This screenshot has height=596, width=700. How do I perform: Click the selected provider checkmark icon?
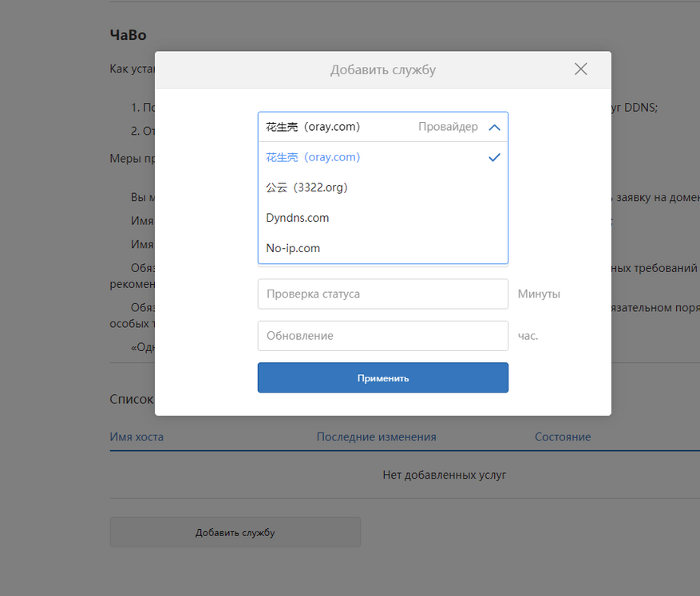click(x=494, y=157)
